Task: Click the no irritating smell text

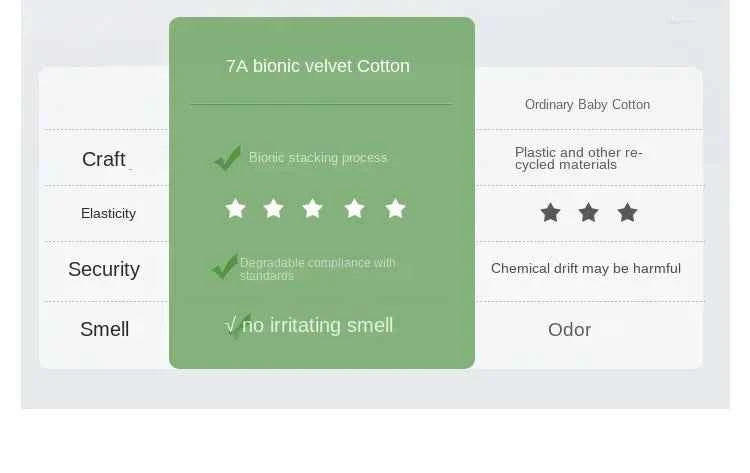Action: pyautogui.click(x=318, y=326)
